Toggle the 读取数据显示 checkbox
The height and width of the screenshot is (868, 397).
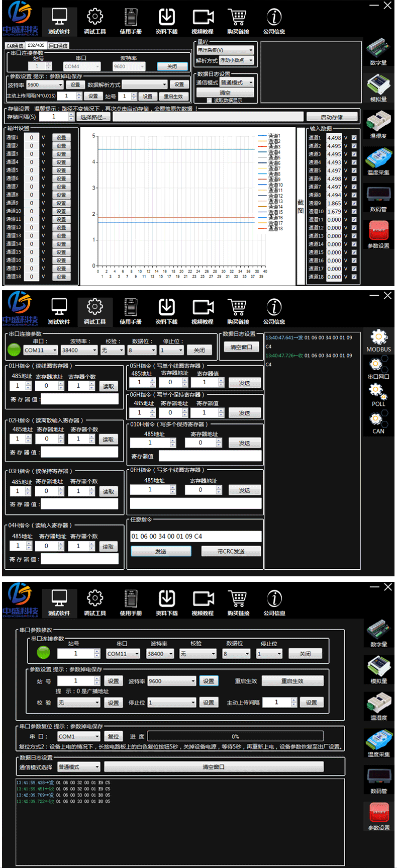point(209,100)
